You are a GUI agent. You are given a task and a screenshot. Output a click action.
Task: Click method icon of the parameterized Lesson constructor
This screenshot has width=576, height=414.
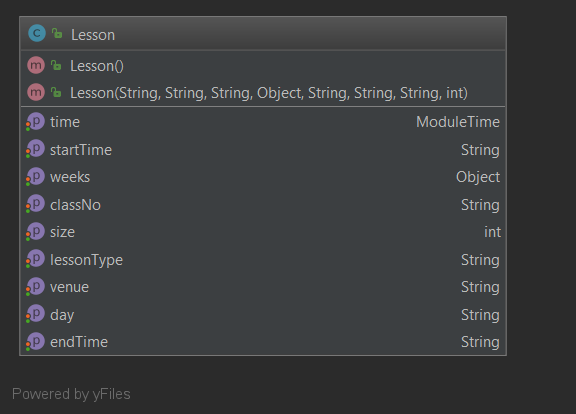pos(36,92)
